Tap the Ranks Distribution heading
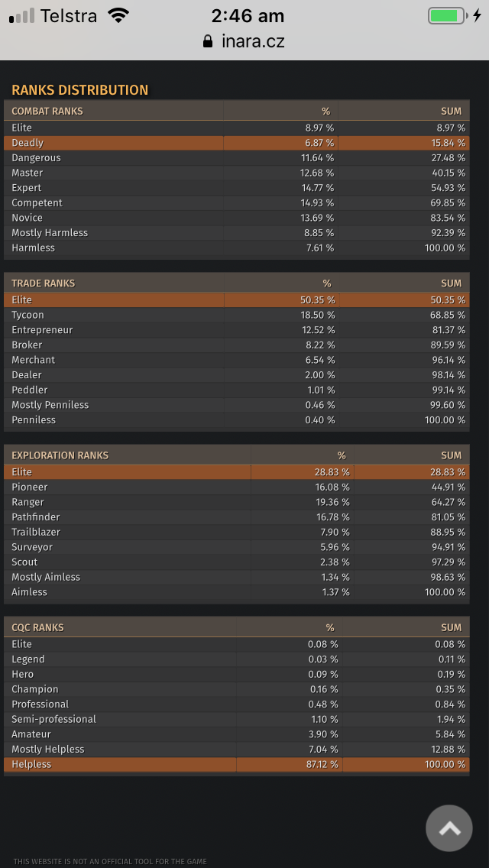The image size is (489, 868). (79, 89)
